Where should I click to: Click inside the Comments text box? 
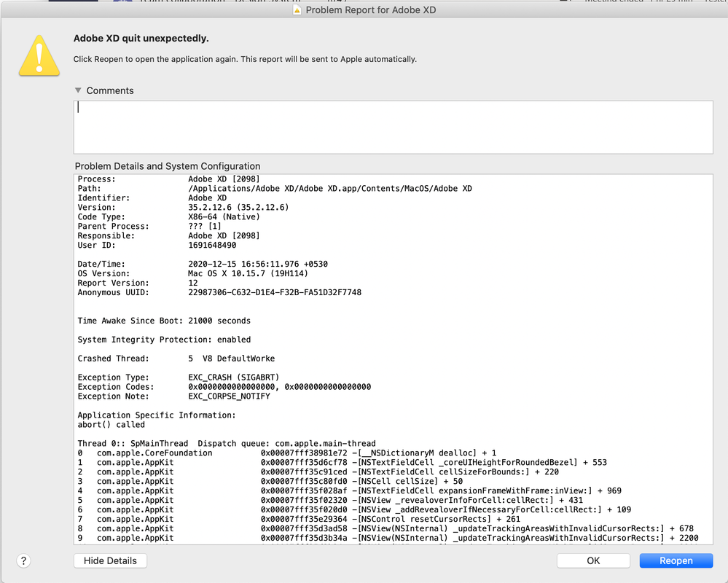pos(394,127)
